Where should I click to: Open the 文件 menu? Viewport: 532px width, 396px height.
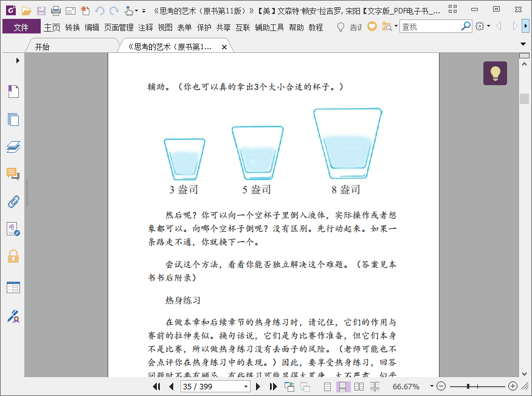[x=21, y=27]
